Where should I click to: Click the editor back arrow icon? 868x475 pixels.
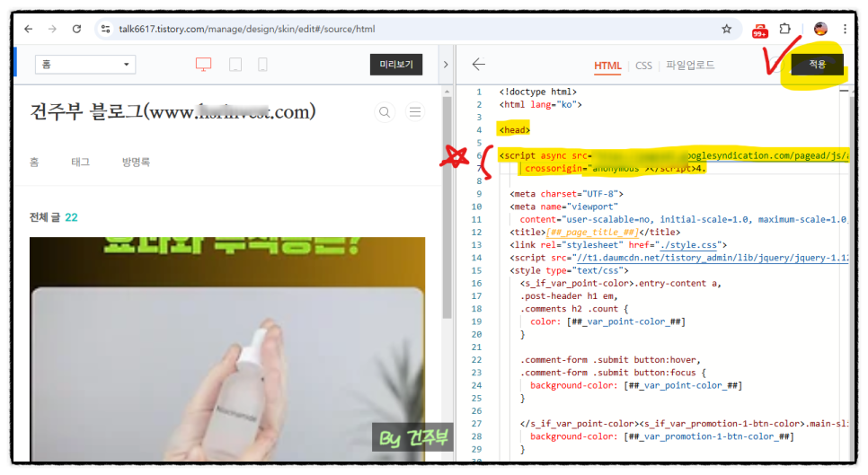click(x=479, y=64)
